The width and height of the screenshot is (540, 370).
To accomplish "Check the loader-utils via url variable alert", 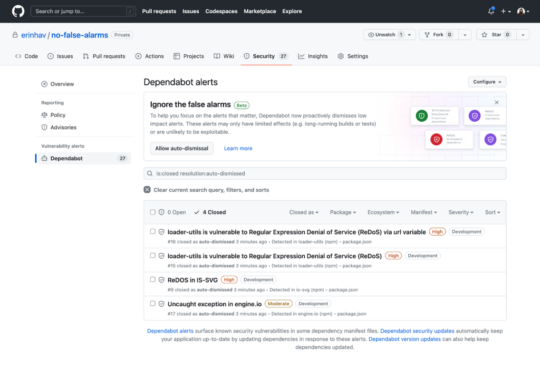I will [153, 232].
